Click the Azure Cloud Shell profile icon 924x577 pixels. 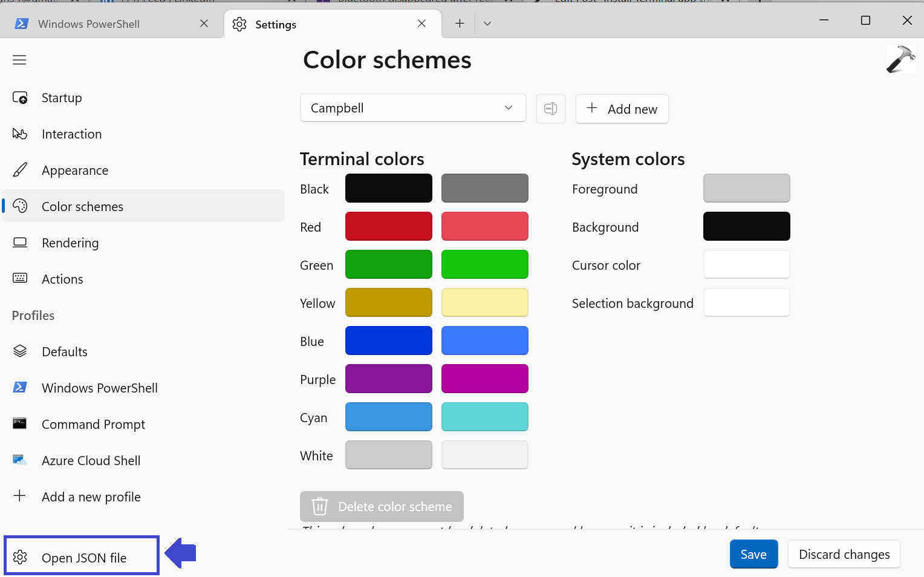pos(20,460)
